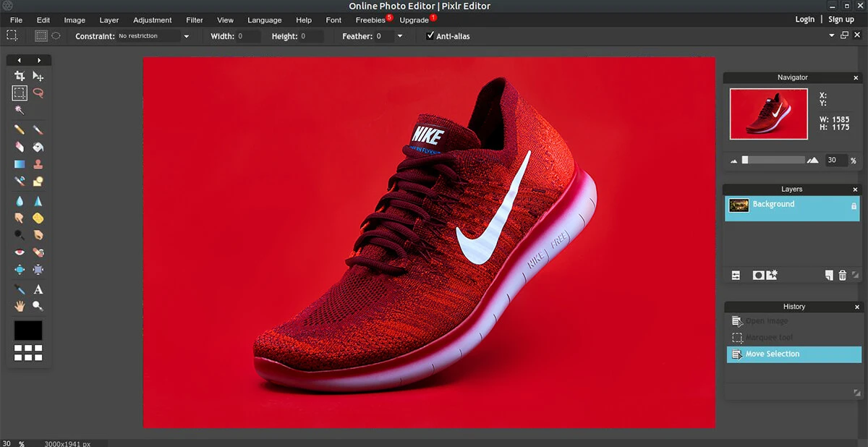Choose the Paint Bucket tool
Image resolution: width=868 pixels, height=447 pixels.
pyautogui.click(x=38, y=147)
